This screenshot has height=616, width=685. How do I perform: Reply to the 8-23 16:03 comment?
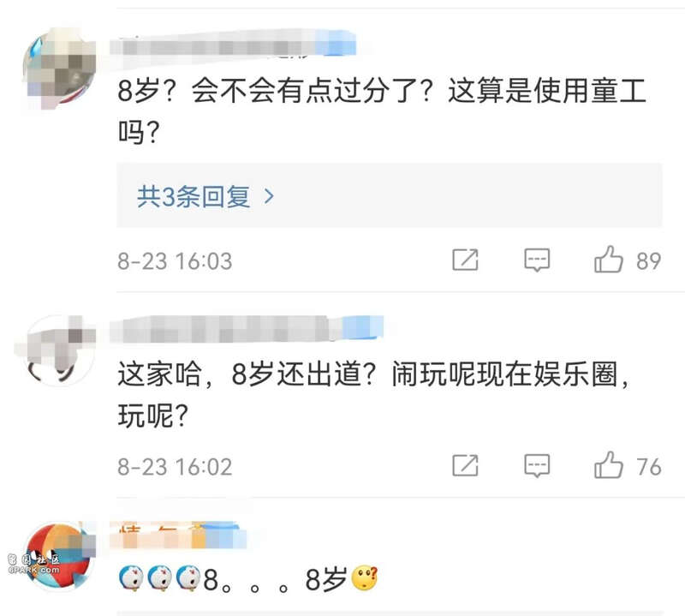pos(537,260)
